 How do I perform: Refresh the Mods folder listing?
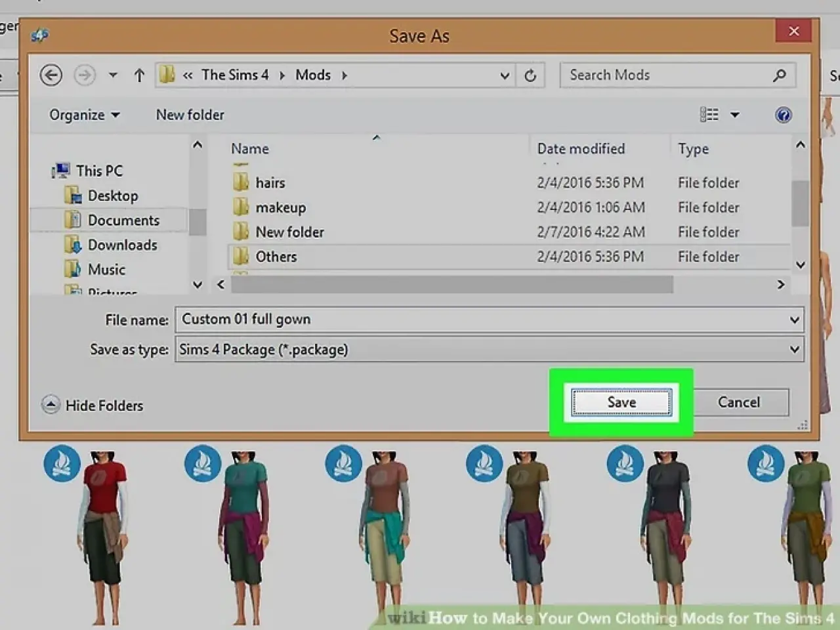pyautogui.click(x=530, y=75)
